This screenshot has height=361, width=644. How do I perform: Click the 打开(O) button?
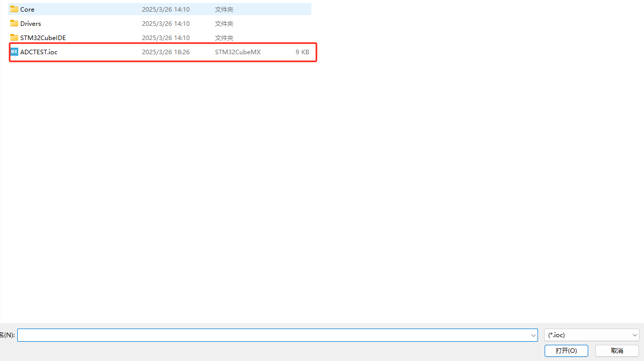566,350
